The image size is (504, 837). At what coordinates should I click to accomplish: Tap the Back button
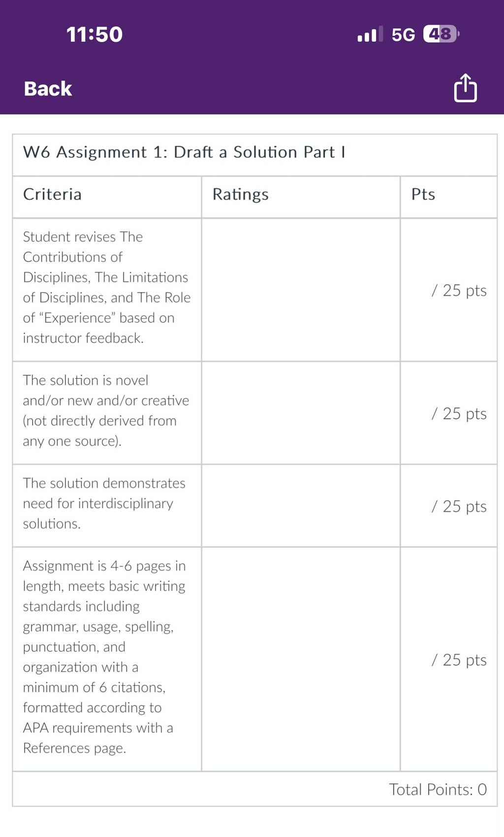[48, 89]
